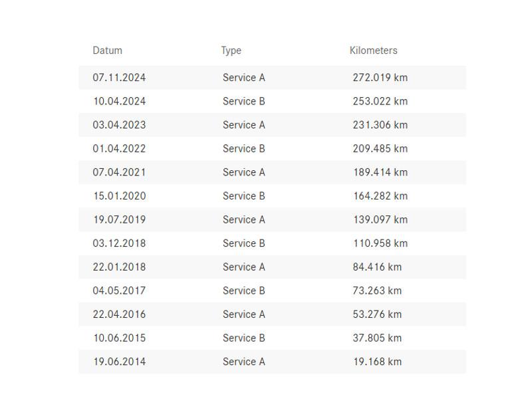Image resolution: width=532 pixels, height=399 pixels.
Task: Select Service A on the 19.07.2019 row
Action: (x=243, y=220)
